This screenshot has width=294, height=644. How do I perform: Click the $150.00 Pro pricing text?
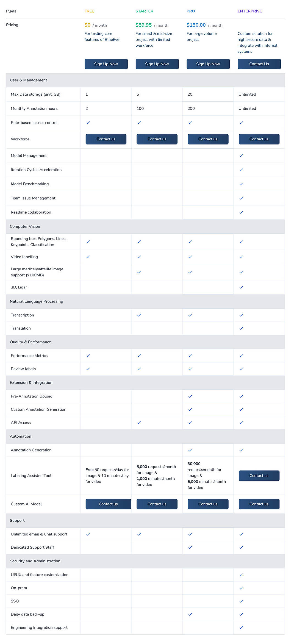coord(196,25)
